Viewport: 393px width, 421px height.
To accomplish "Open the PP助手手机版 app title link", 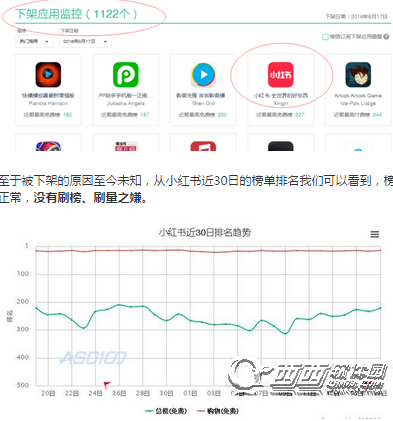I will coord(126,96).
